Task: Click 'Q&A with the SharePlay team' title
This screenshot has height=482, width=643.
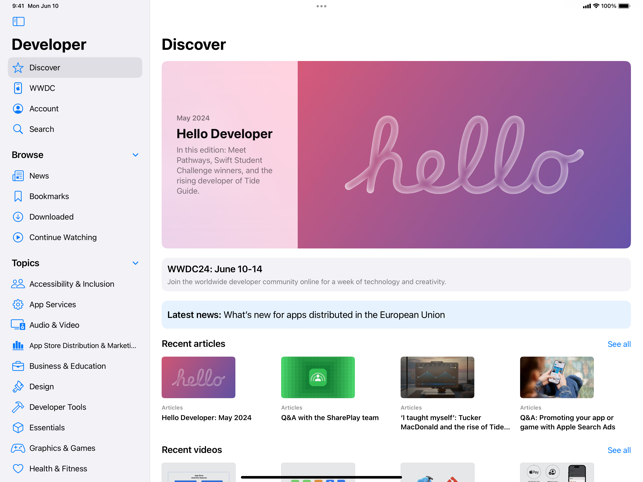Action: coord(330,418)
